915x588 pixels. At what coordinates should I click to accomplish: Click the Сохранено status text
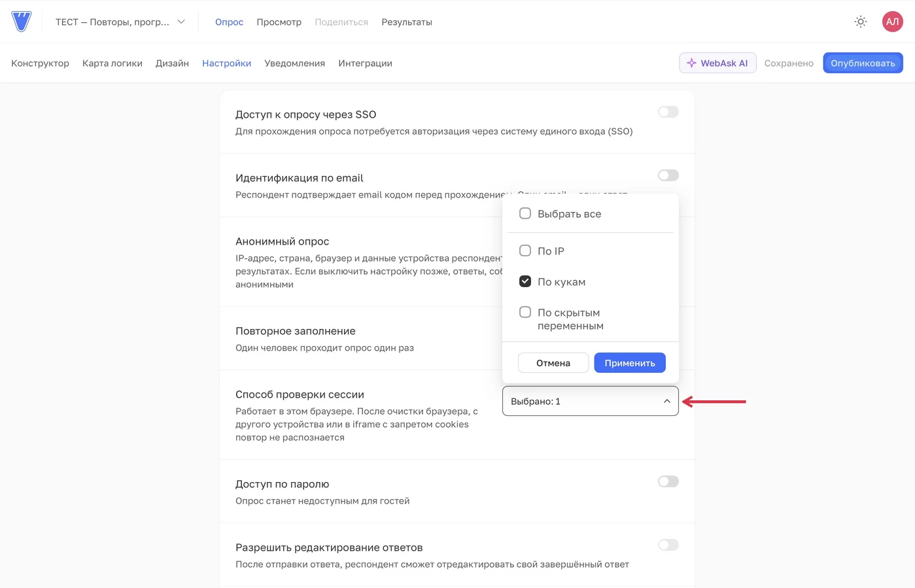coord(789,63)
